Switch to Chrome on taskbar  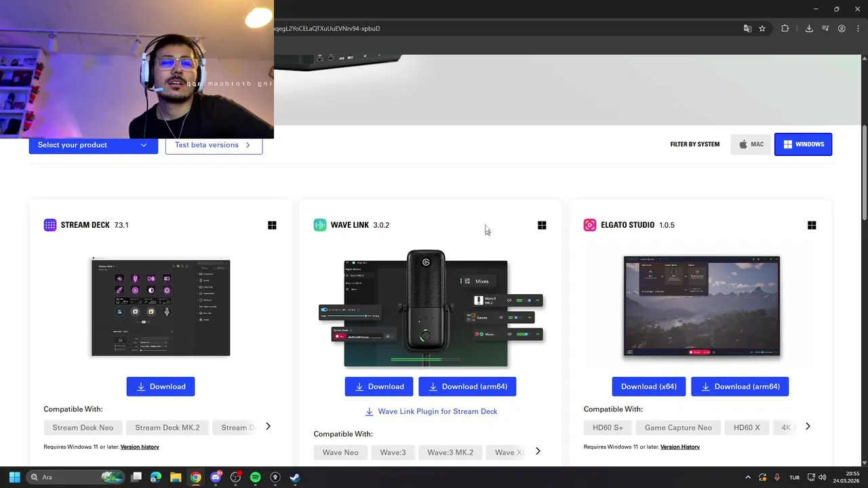[195, 477]
